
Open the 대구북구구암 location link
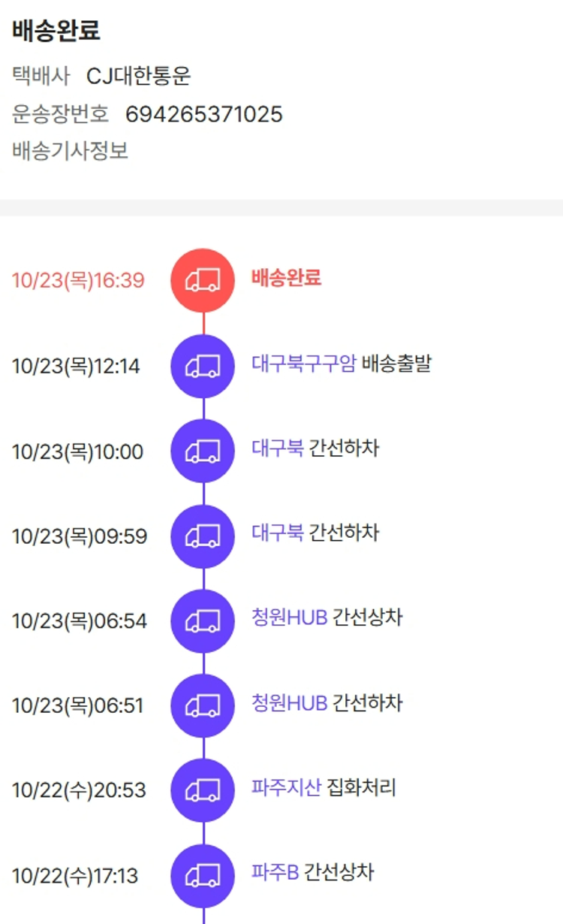(x=304, y=364)
